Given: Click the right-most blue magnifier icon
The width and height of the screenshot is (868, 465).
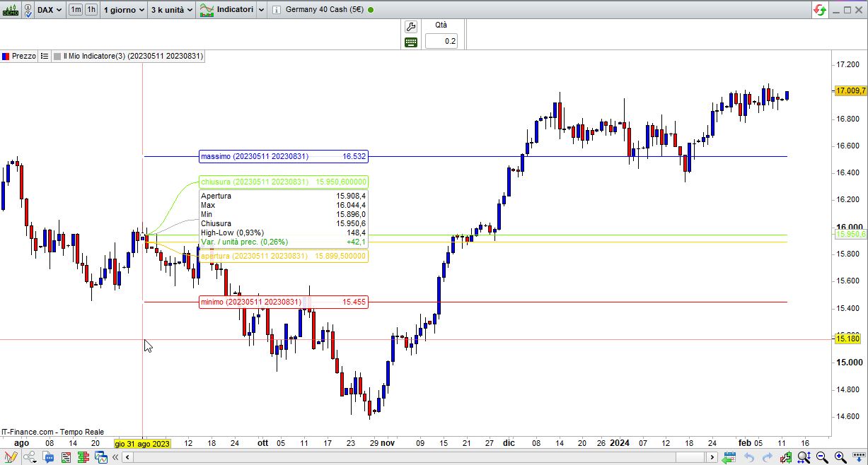Looking at the screenshot, I should click(840, 457).
